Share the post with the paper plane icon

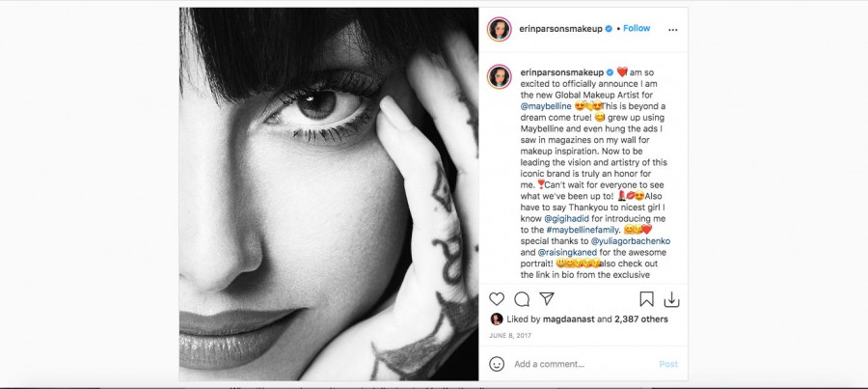546,299
